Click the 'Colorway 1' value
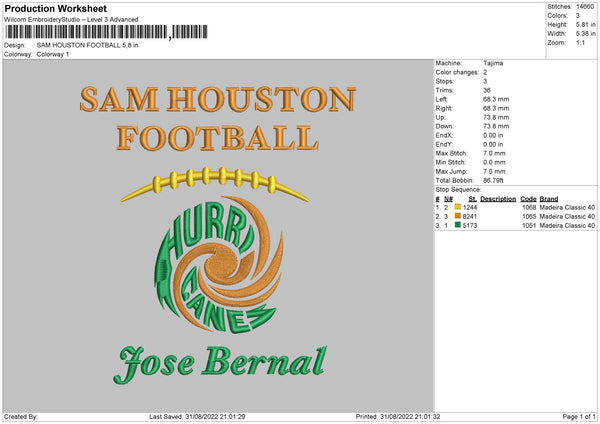 tap(53, 54)
